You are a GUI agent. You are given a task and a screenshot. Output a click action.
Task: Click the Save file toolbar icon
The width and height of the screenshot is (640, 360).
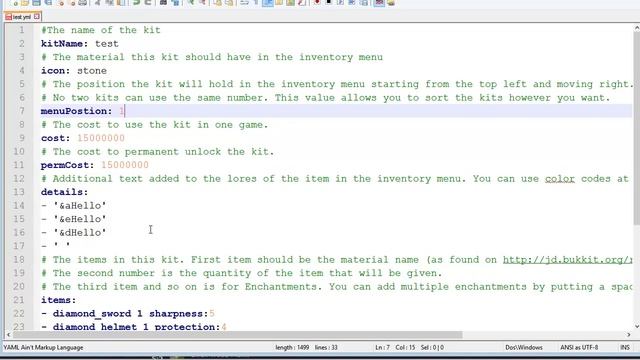pyautogui.click(x=36, y=3)
